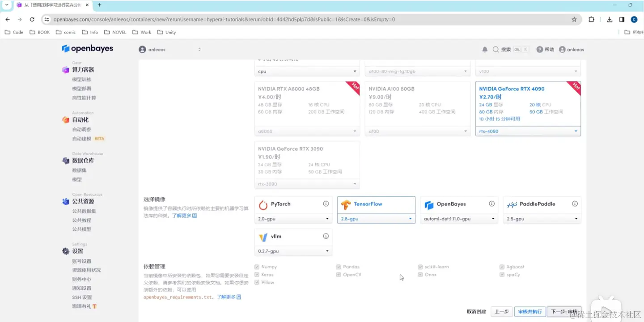
Task: Open the Code bookmark folder
Action: [x=14, y=32]
